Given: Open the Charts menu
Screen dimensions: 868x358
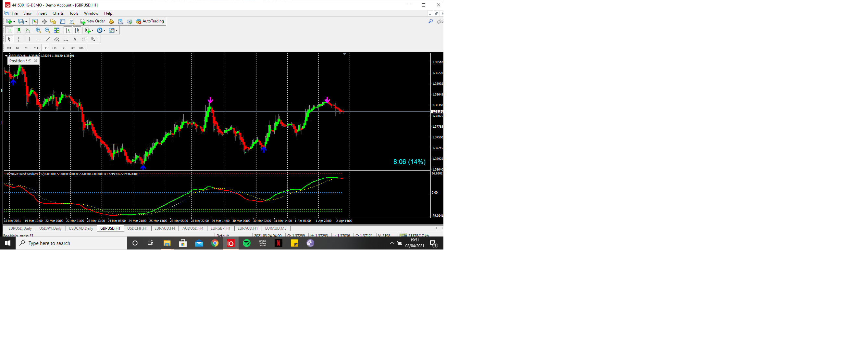Looking at the screenshot, I should [58, 13].
